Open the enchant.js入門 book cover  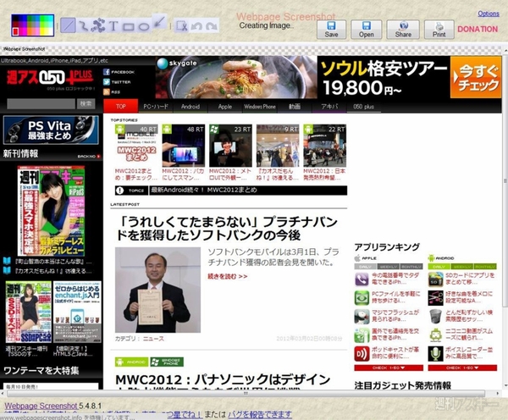pyautogui.click(x=77, y=312)
